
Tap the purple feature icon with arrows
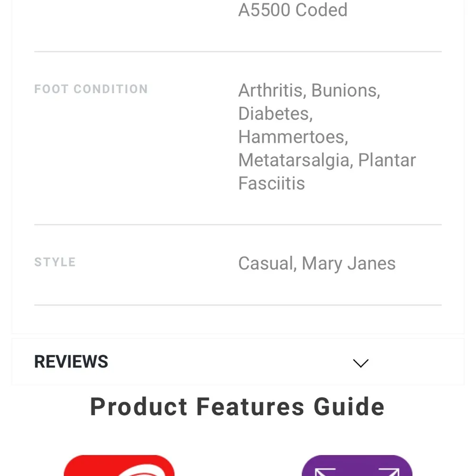pyautogui.click(x=357, y=466)
